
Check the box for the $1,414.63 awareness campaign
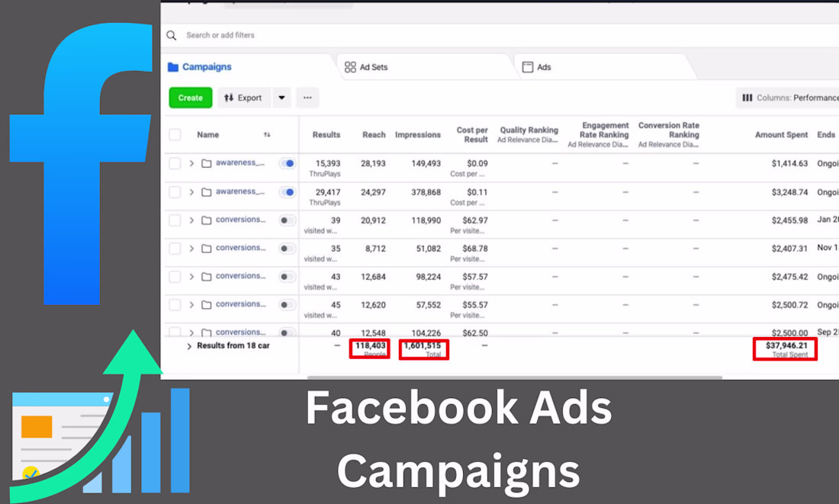point(175,163)
